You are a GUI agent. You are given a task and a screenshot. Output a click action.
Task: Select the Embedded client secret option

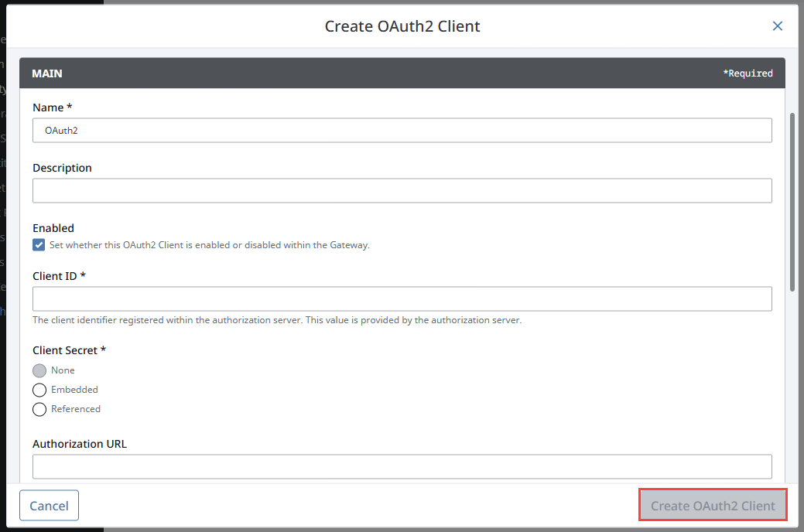(39, 390)
